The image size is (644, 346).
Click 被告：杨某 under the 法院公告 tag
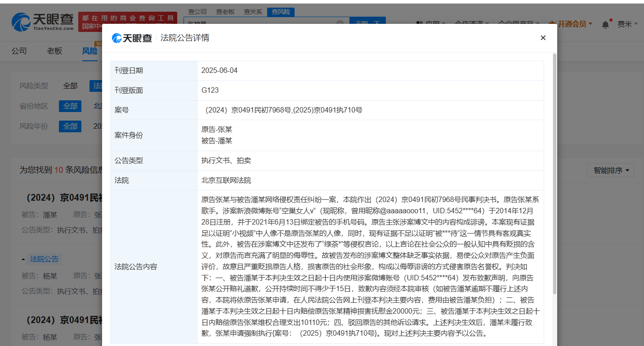(x=40, y=276)
